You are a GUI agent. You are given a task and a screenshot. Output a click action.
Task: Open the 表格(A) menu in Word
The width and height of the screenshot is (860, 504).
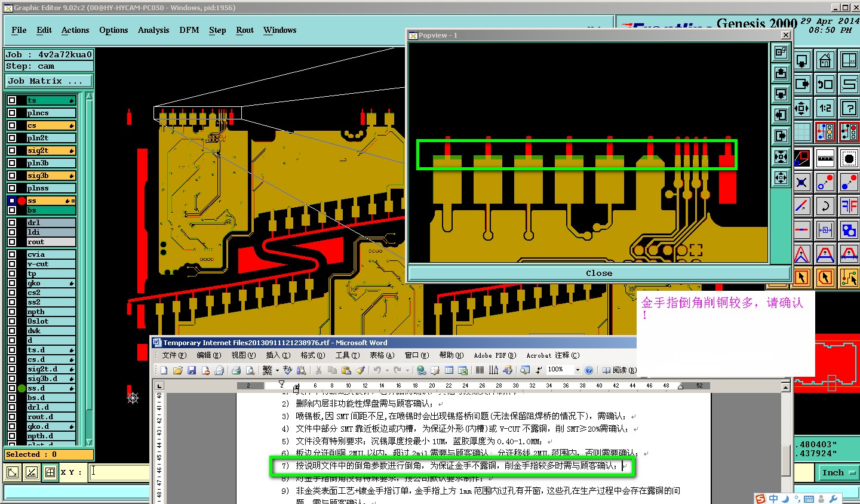pyautogui.click(x=382, y=355)
